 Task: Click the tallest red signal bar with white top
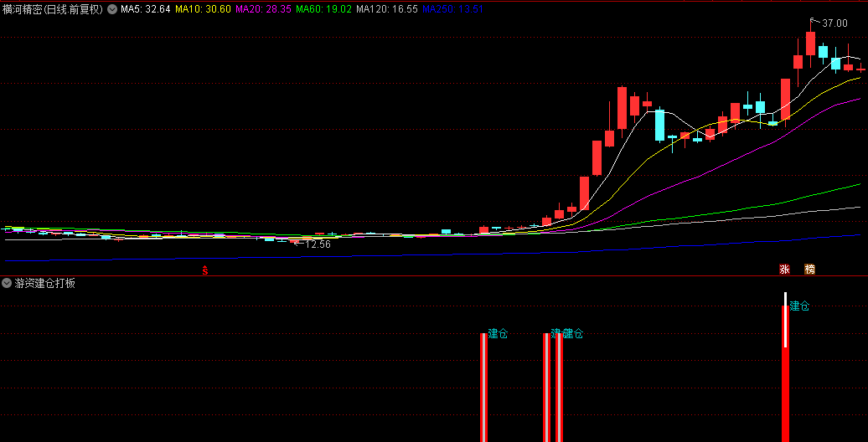tap(785, 367)
